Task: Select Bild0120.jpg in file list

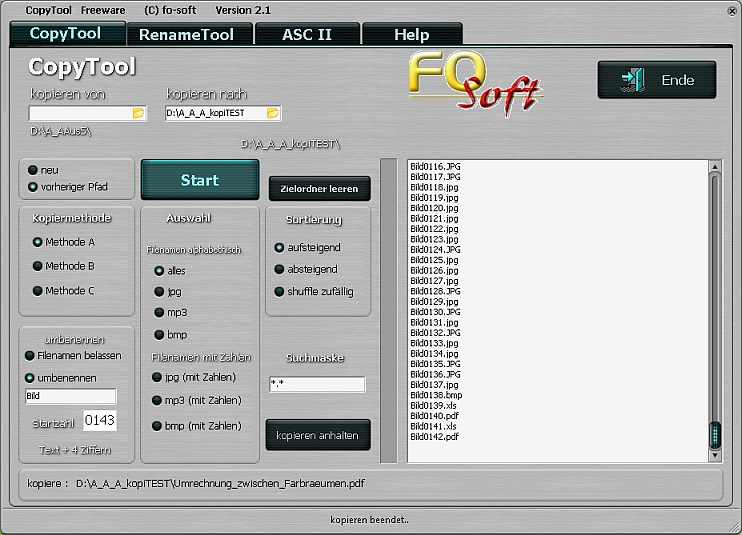Action: pyautogui.click(x=434, y=208)
